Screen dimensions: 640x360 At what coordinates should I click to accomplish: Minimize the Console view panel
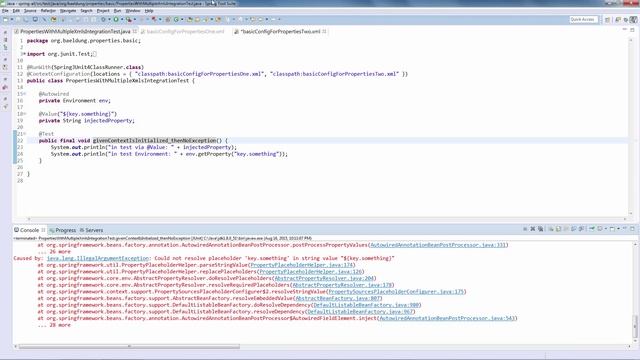click(x=625, y=229)
